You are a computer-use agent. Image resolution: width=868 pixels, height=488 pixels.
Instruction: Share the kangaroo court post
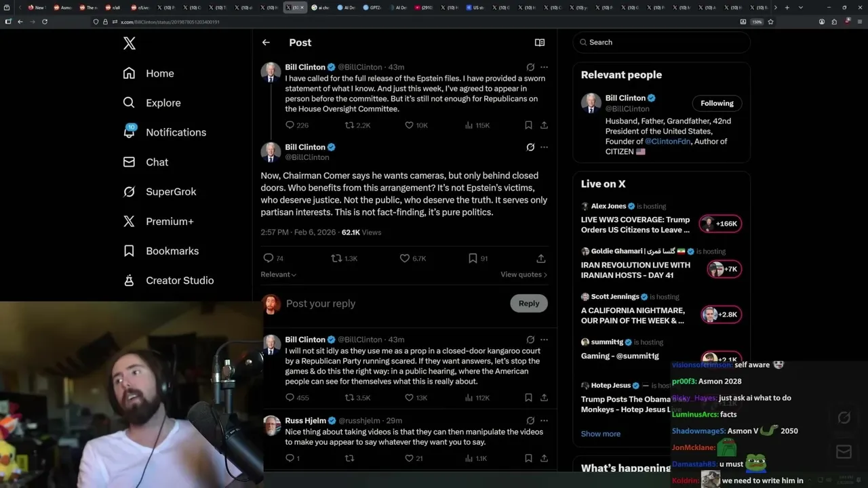tap(544, 398)
